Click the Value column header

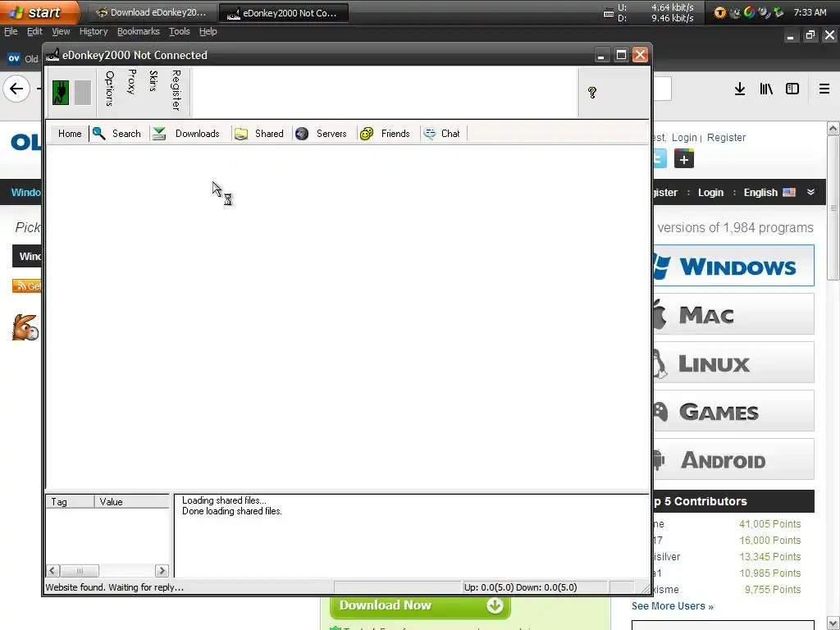[132, 501]
